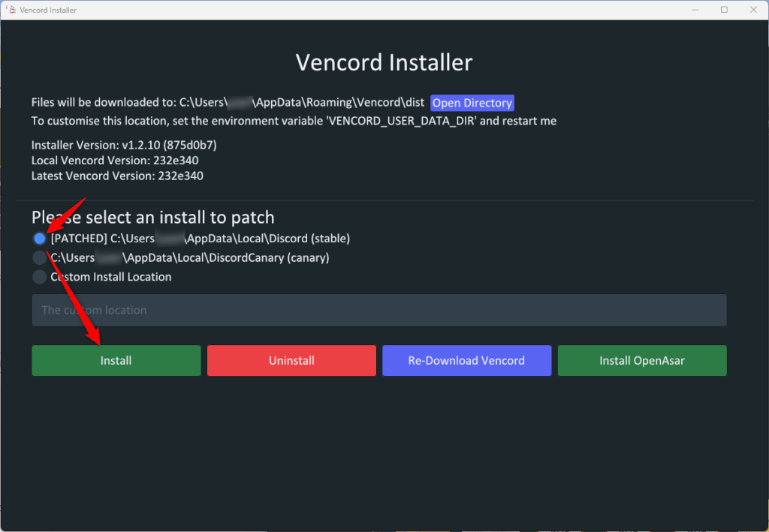769x532 pixels.
Task: Re-Download Vencord files
Action: [466, 360]
